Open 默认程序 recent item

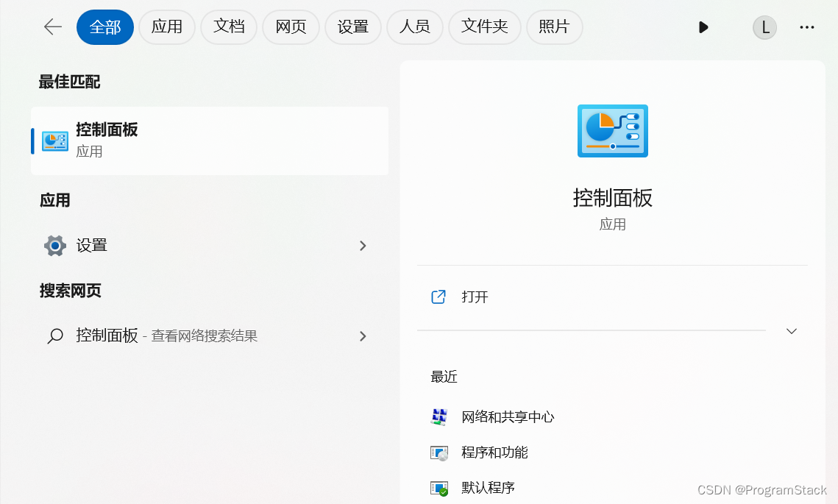[488, 488]
